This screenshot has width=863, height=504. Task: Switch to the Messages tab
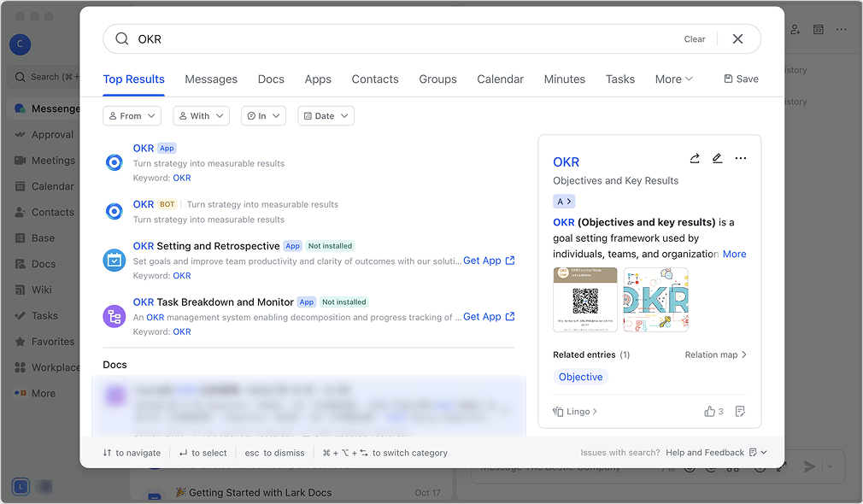pyautogui.click(x=211, y=79)
